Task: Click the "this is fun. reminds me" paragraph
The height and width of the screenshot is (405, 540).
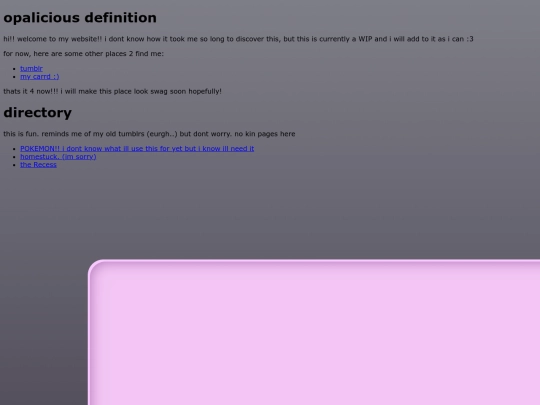Action: (149, 134)
